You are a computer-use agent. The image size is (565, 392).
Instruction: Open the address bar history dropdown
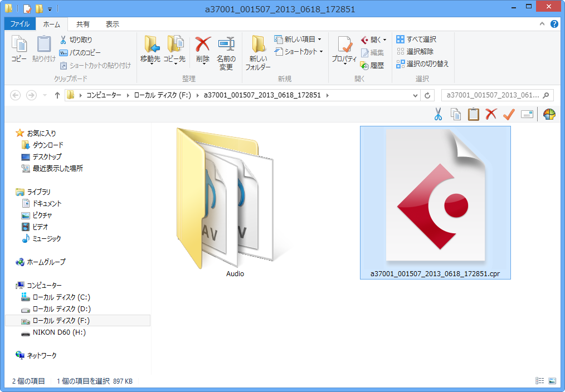[x=416, y=95]
